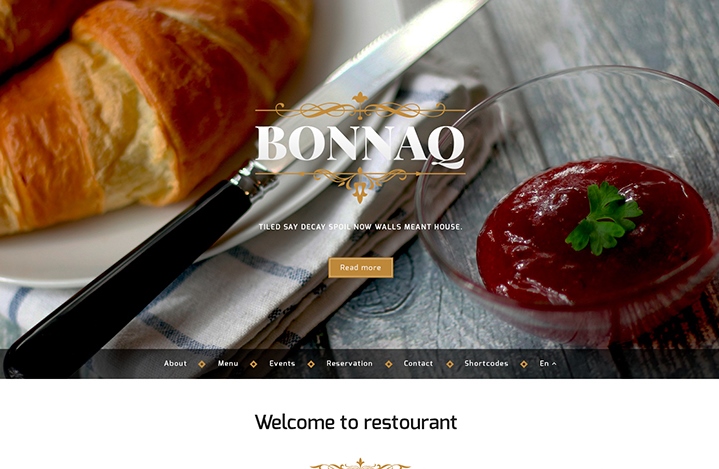Screen dimensions: 719x469
Task: Open the Events nav link
Action: click(282, 363)
